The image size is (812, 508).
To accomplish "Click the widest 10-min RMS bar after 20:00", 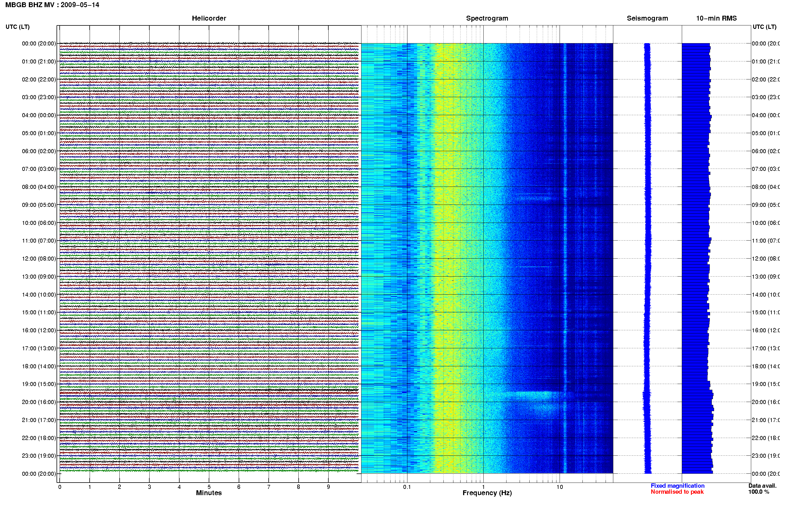I will point(698,409).
